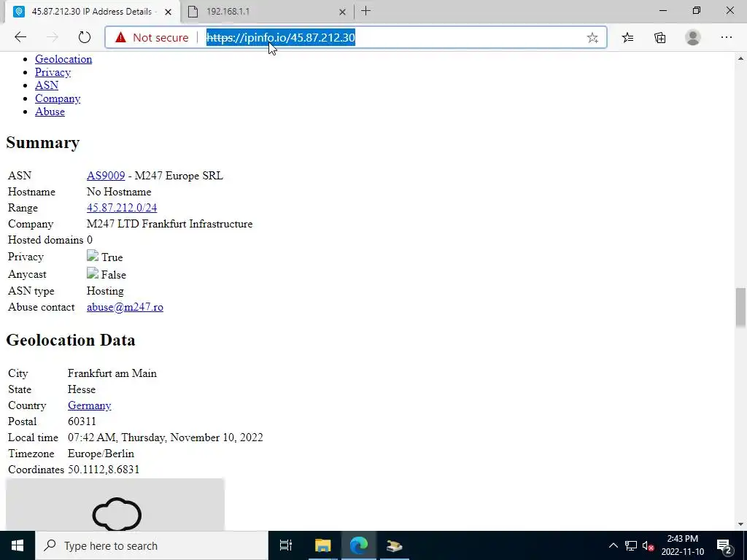The width and height of the screenshot is (747, 560).
Task: Click the grayed-out Forward arrow
Action: [x=53, y=37]
